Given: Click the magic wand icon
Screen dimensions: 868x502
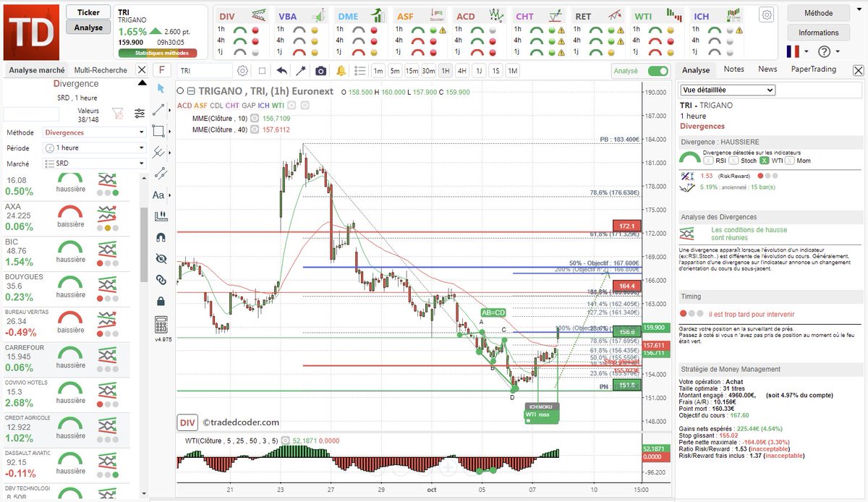Looking at the screenshot, I should pyautogui.click(x=301, y=70).
